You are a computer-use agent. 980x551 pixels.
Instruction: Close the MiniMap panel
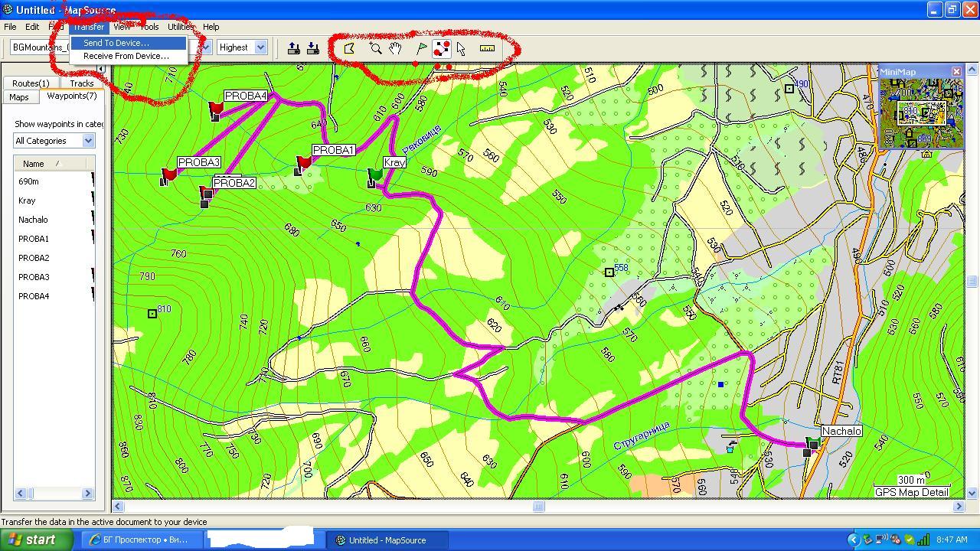click(956, 71)
